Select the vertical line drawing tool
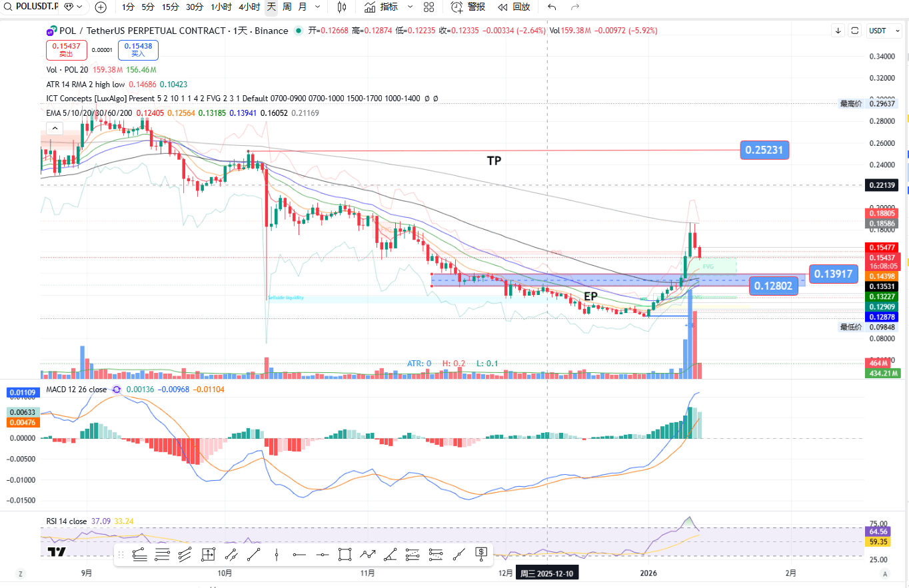 pos(276,553)
